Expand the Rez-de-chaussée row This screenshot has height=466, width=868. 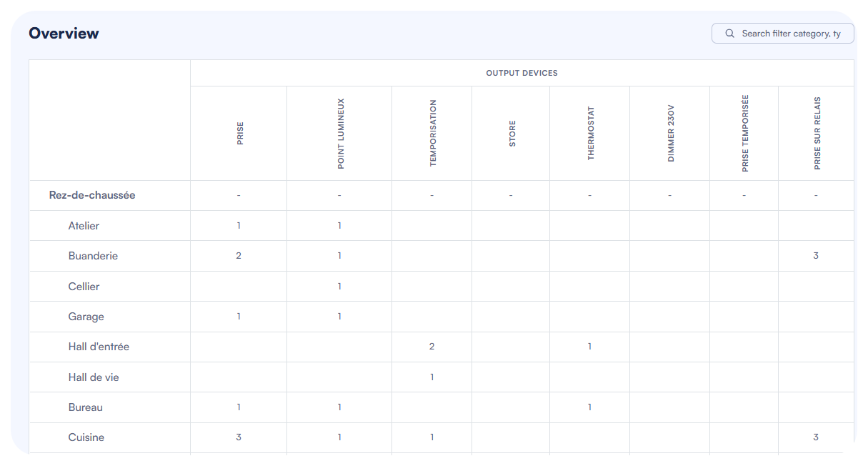(93, 194)
